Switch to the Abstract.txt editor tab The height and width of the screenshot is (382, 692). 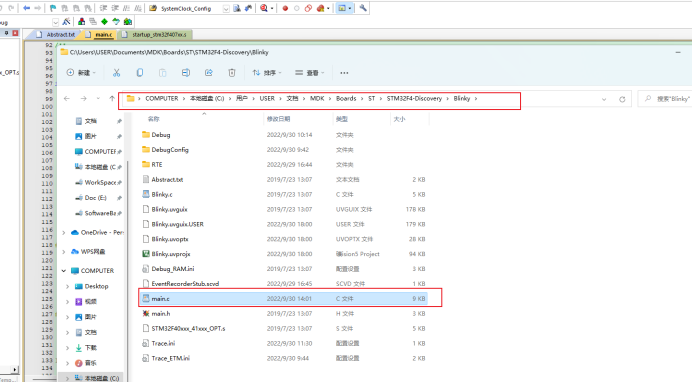[x=56, y=34]
